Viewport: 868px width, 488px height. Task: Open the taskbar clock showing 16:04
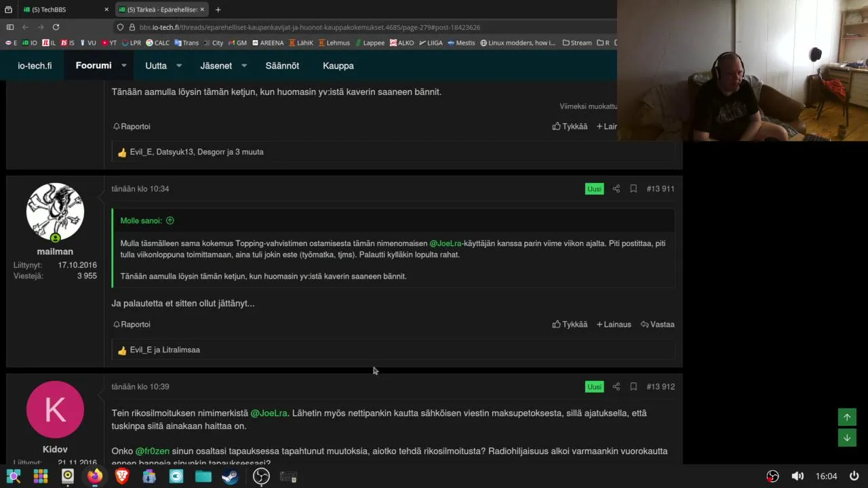click(x=826, y=476)
